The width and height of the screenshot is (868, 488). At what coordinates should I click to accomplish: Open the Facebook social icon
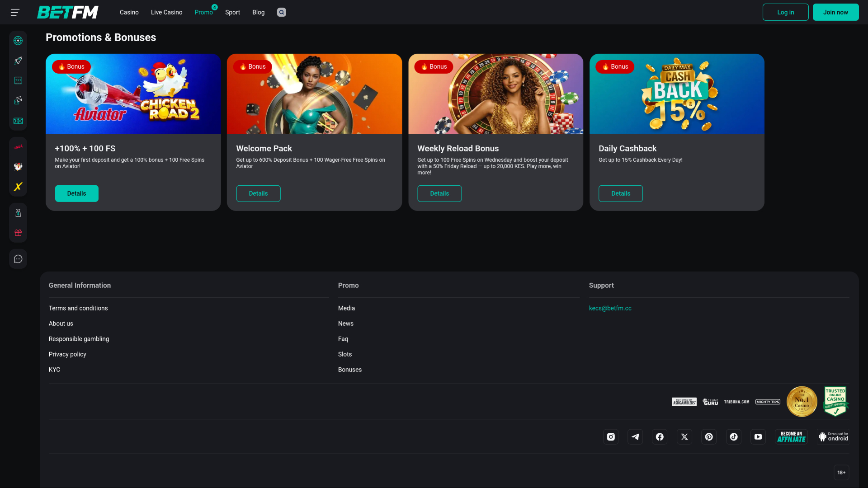coord(660,436)
